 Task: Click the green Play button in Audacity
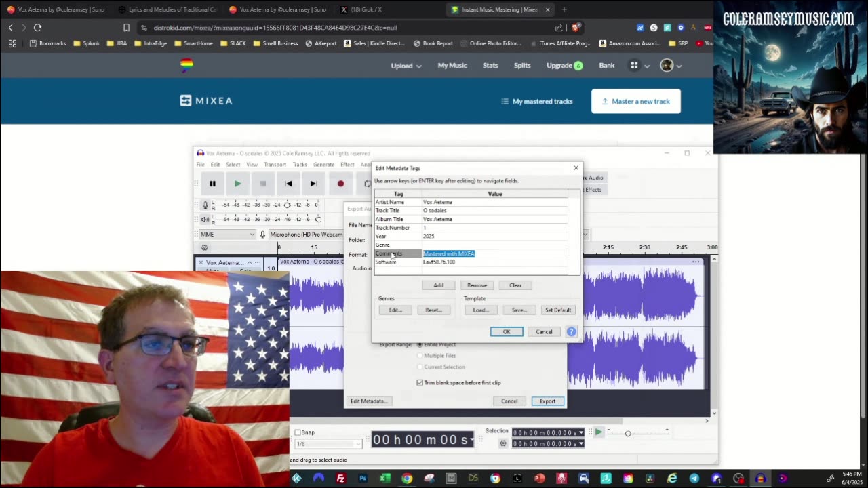(237, 184)
